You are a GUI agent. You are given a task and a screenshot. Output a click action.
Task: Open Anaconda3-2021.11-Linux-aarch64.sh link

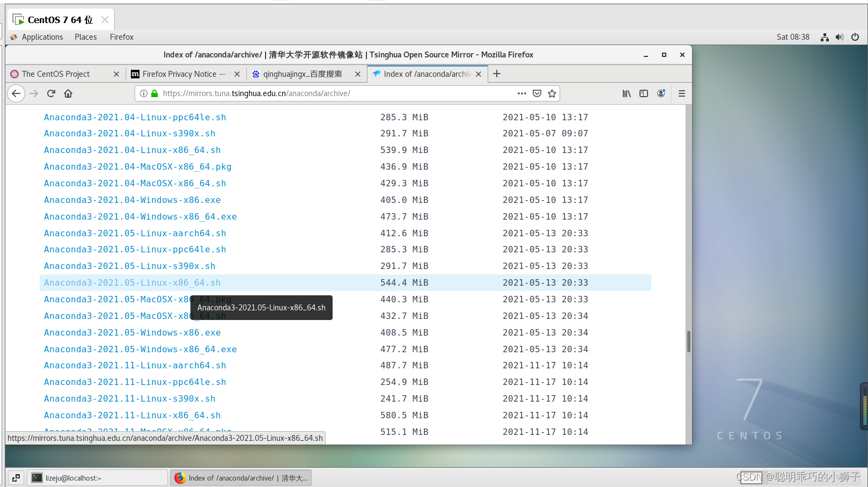point(135,365)
